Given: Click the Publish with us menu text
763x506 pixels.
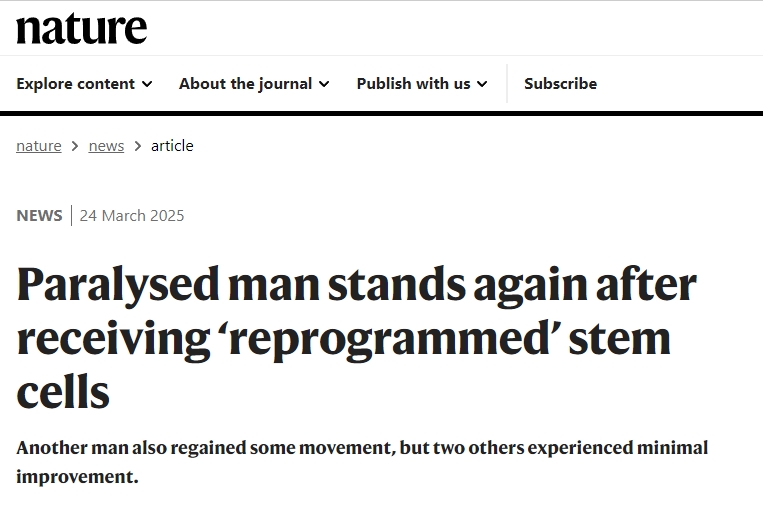Looking at the screenshot, I should pyautogui.click(x=413, y=84).
